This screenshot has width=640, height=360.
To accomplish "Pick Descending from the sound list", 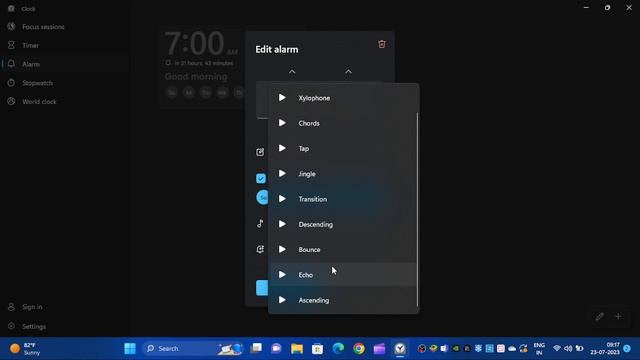I will [x=343, y=224].
